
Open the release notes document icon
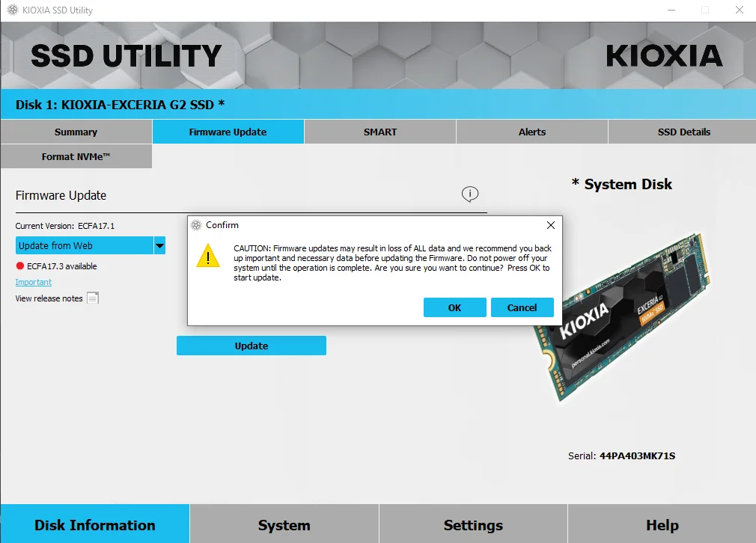coord(93,298)
